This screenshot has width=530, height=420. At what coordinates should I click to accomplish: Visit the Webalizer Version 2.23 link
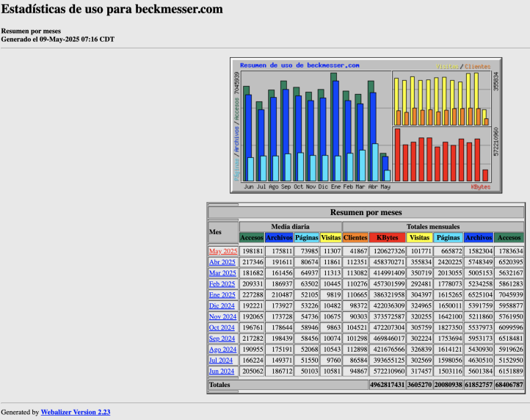[x=76, y=413]
